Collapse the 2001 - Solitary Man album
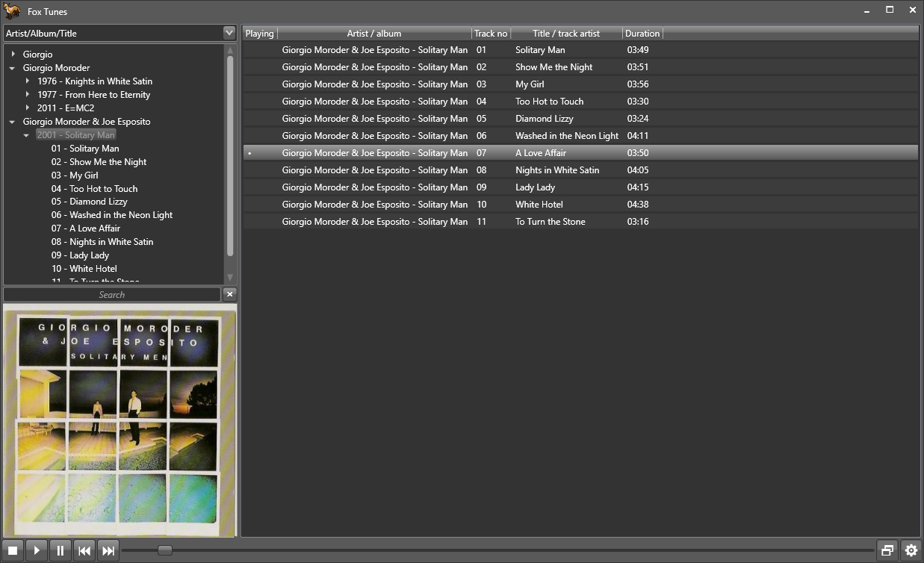The height and width of the screenshot is (563, 924). click(x=27, y=135)
